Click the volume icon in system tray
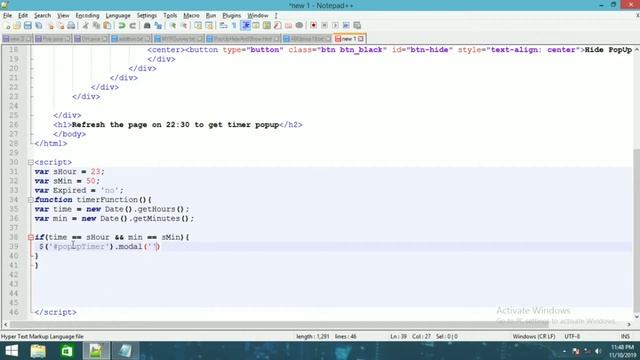Screen dimensions: 640x360 tap(598, 351)
